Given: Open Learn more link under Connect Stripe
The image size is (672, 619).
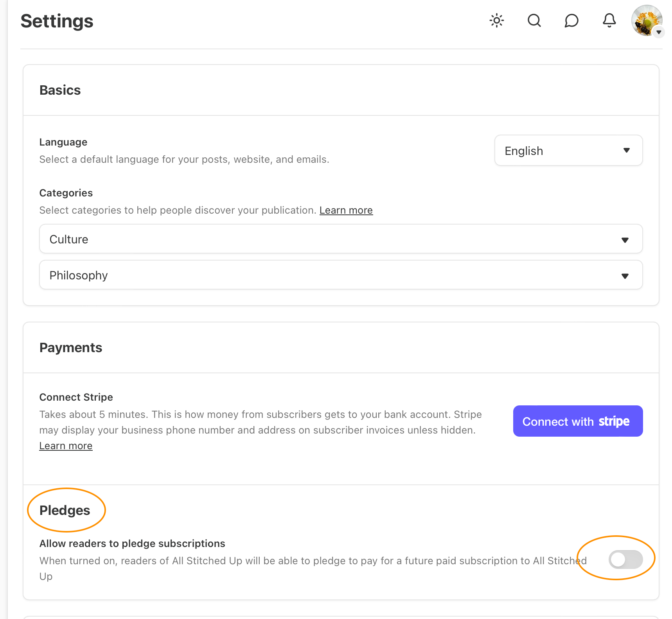Looking at the screenshot, I should tap(66, 446).
